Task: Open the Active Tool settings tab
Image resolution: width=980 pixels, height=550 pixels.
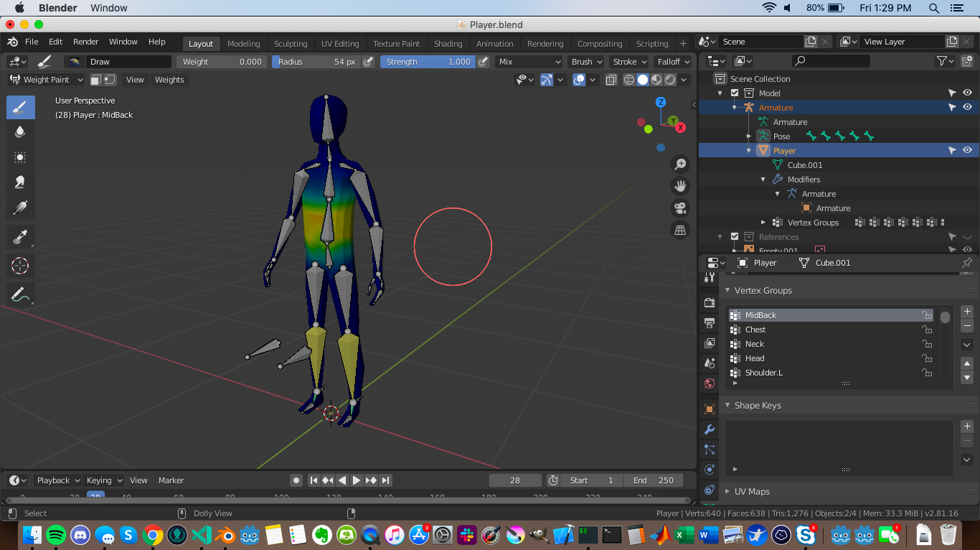Action: click(x=710, y=278)
